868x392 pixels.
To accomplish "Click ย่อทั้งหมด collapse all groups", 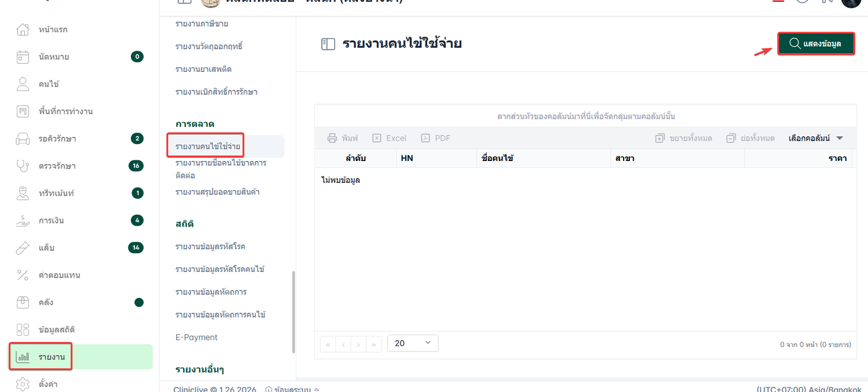I will click(x=750, y=138).
